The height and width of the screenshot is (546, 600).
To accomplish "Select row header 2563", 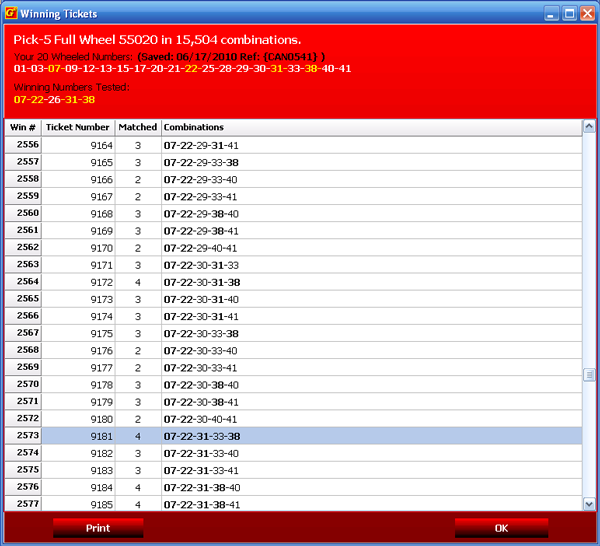I will click(x=23, y=265).
